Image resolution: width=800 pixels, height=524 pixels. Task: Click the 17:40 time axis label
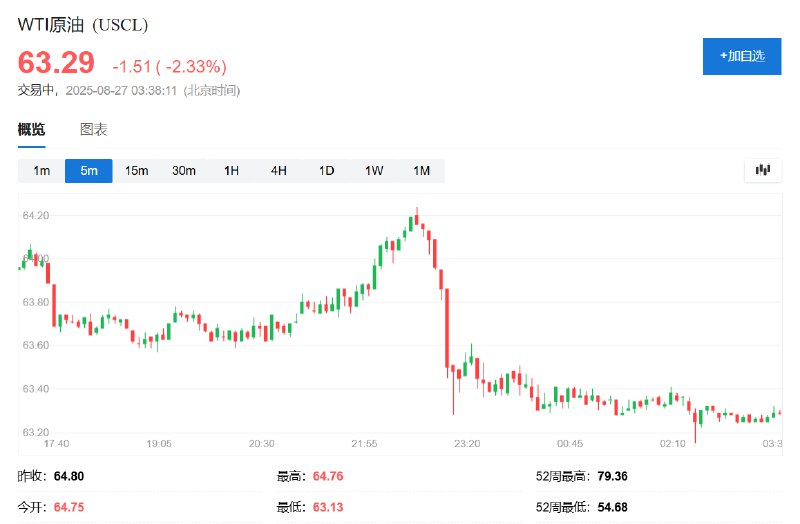tap(57, 443)
